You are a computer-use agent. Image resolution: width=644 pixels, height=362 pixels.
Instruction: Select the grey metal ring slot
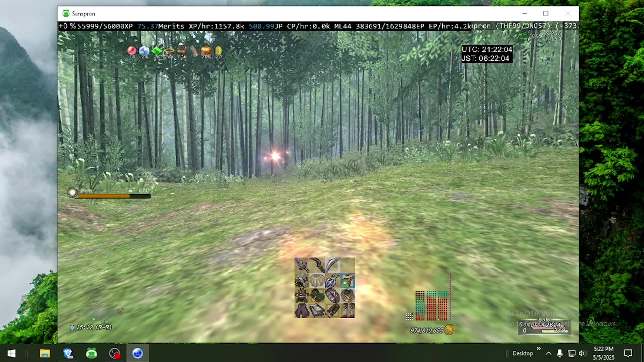click(348, 296)
